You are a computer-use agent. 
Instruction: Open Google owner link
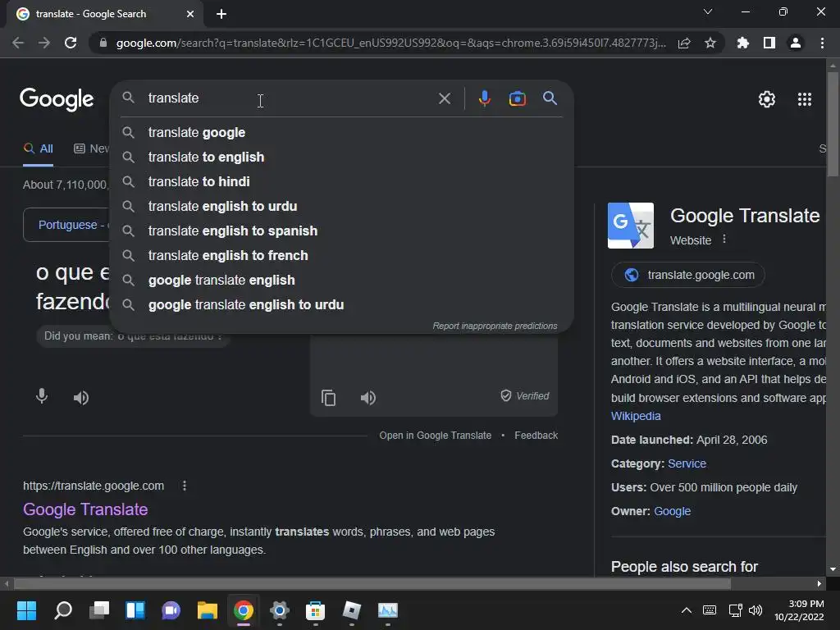coord(672,511)
